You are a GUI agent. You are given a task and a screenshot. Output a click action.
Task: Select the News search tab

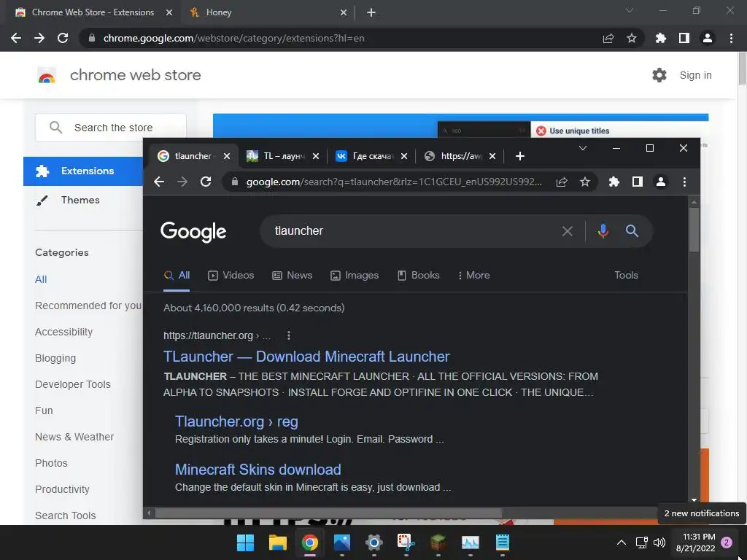click(292, 275)
